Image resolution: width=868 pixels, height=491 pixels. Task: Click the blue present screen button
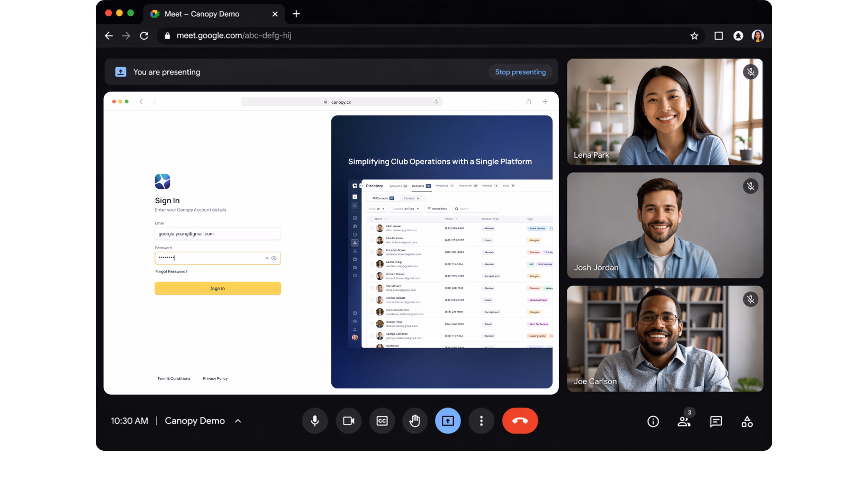[x=448, y=421]
